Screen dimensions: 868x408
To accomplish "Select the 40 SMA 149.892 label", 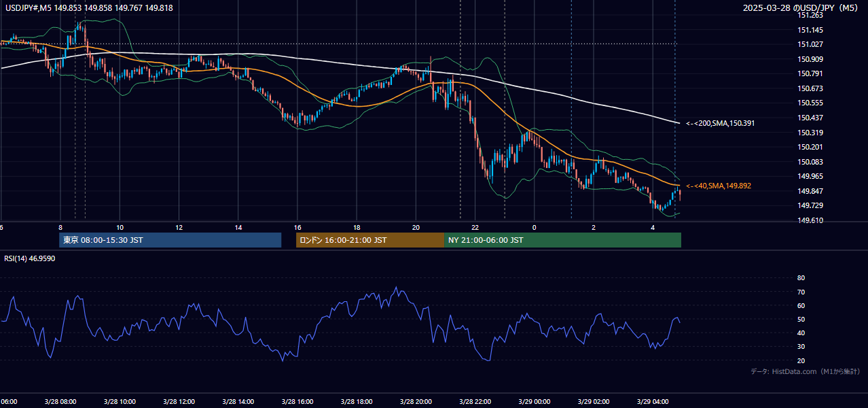I will tap(719, 186).
